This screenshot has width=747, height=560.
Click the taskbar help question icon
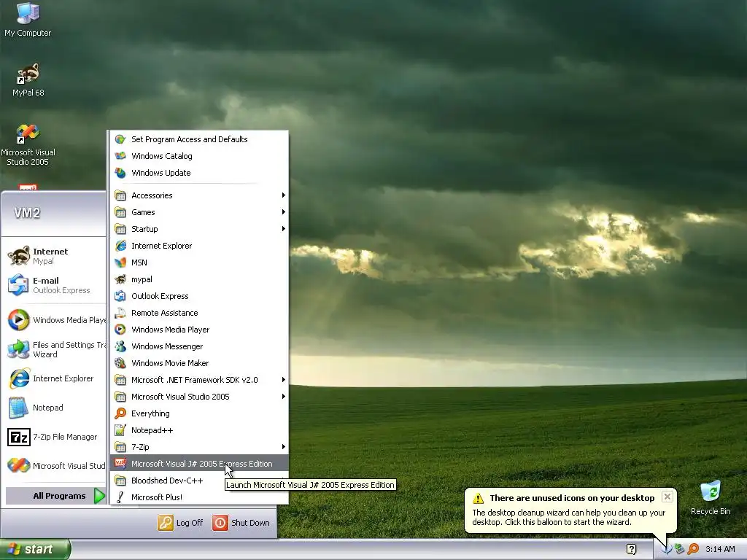point(631,549)
